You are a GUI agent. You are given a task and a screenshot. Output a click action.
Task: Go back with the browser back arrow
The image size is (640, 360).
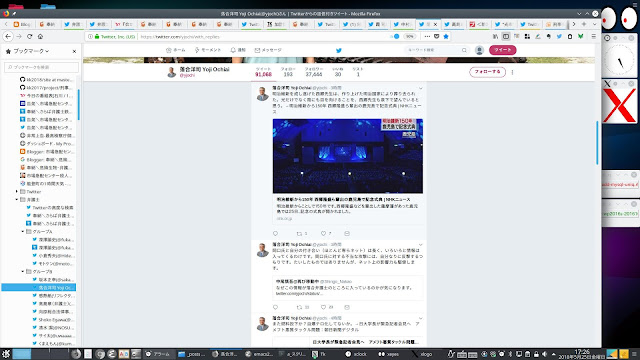click(x=8, y=36)
